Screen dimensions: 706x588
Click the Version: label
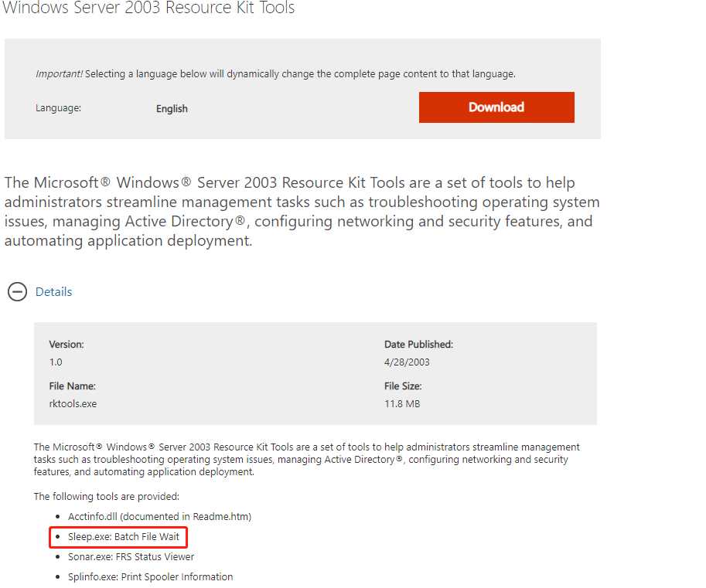(67, 344)
